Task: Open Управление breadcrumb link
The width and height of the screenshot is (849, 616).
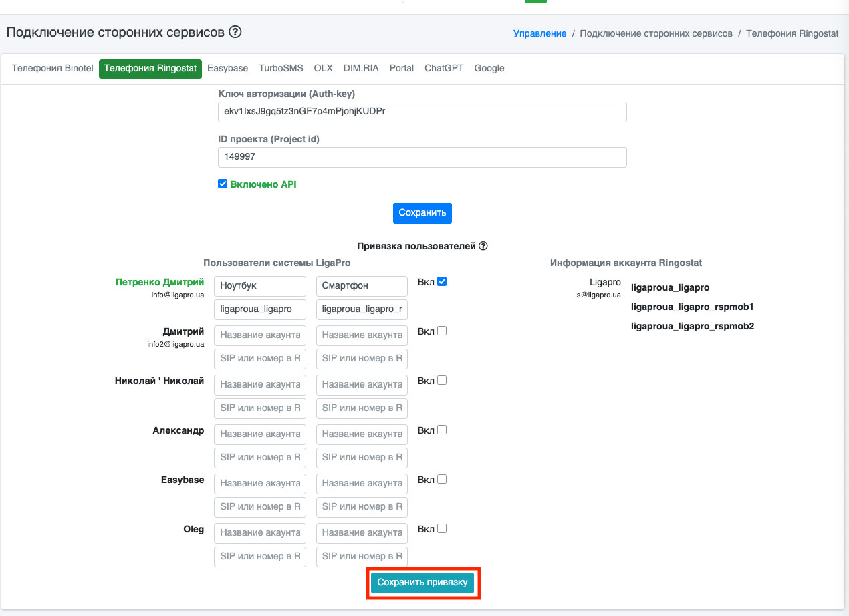Action: click(x=539, y=33)
